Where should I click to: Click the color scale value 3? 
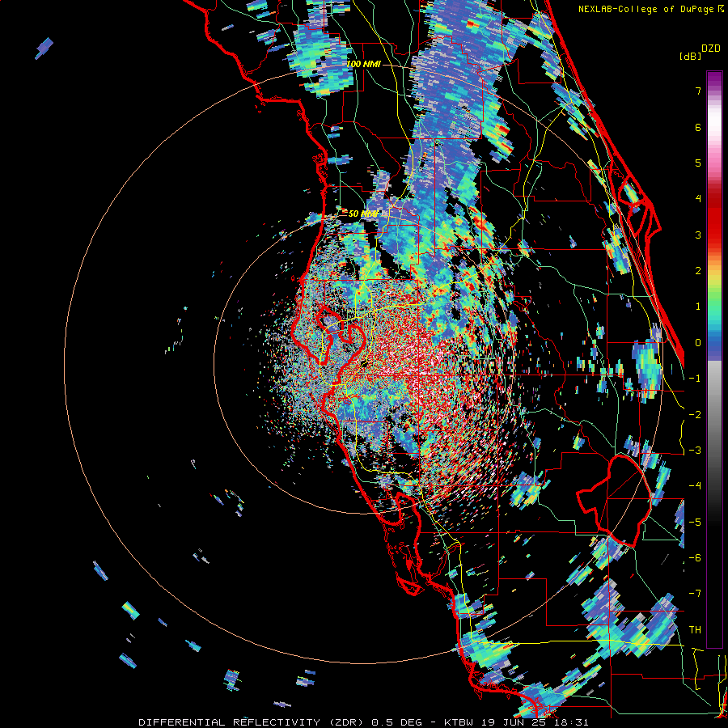point(698,235)
